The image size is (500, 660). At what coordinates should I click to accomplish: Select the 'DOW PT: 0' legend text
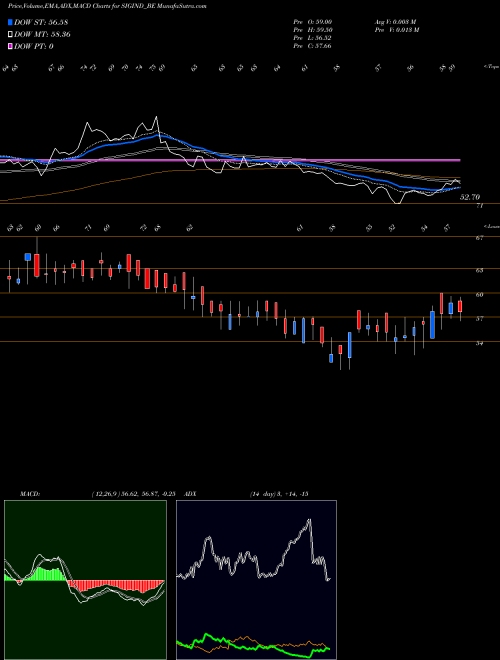tap(34, 46)
